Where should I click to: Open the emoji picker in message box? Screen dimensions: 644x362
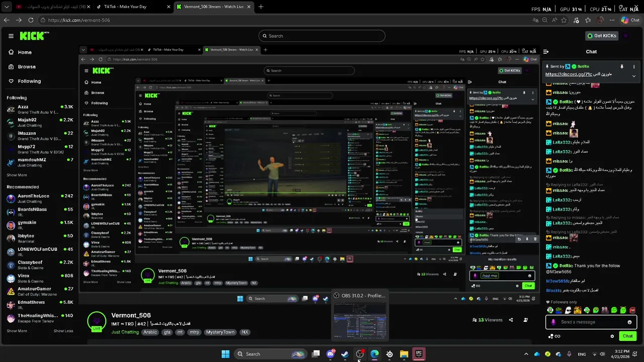click(629, 322)
